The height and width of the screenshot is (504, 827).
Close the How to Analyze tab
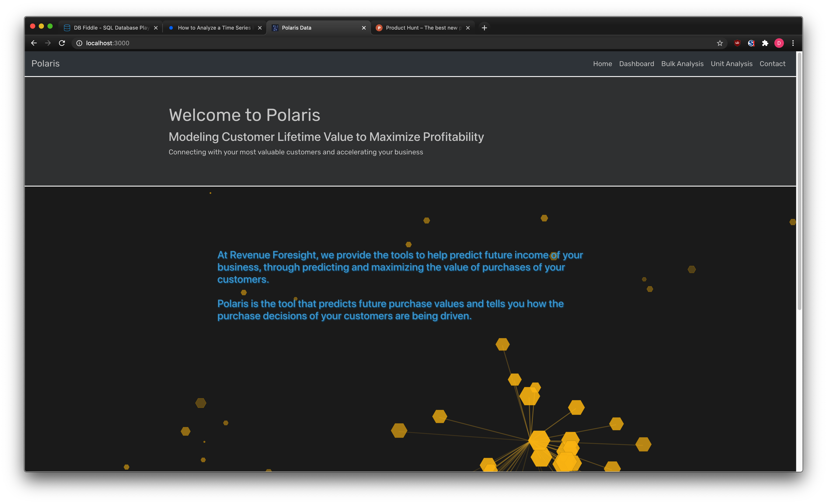pos(259,28)
